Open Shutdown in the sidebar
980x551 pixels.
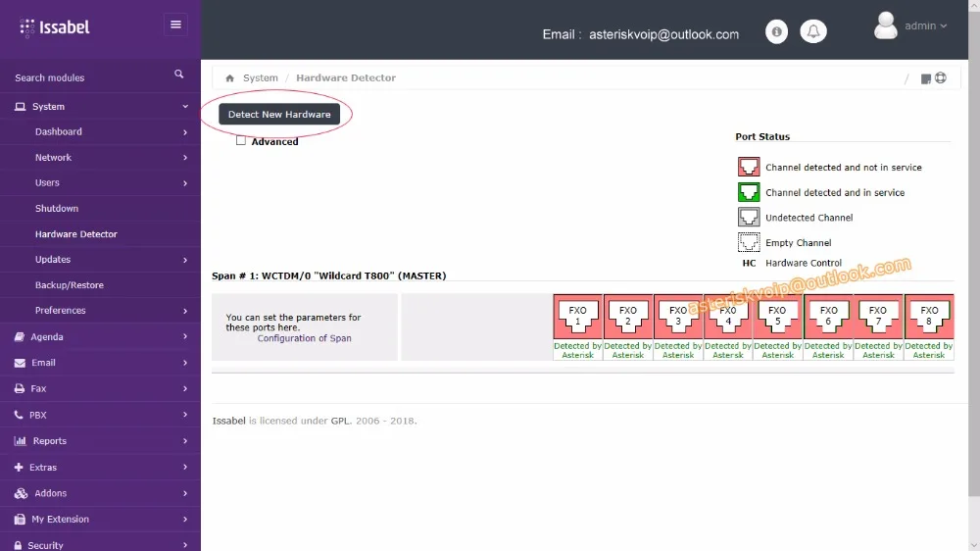(57, 208)
